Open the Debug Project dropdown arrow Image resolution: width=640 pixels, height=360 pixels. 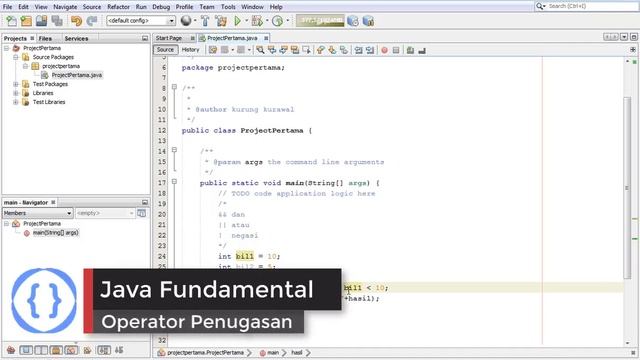(267, 20)
